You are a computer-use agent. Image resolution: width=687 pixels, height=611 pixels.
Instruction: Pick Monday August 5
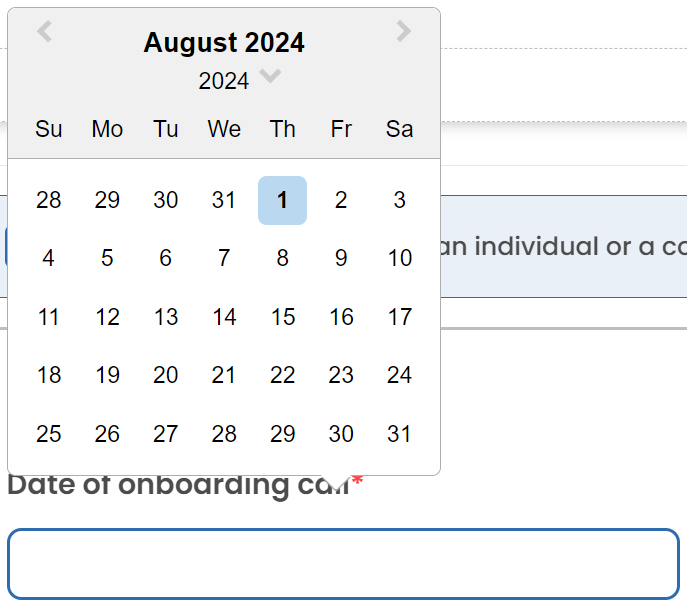tap(107, 258)
